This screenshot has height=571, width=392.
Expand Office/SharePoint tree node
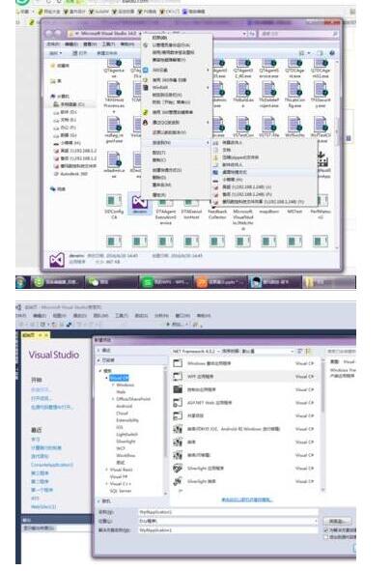click(x=113, y=399)
